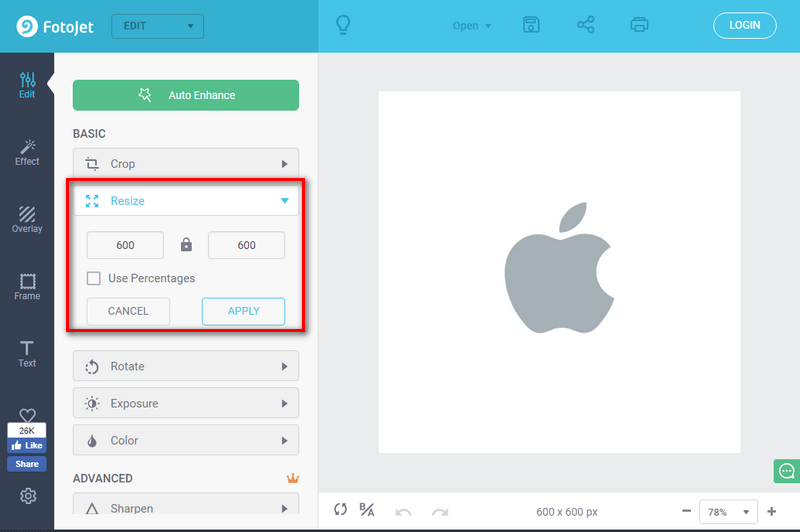Image resolution: width=800 pixels, height=532 pixels.
Task: Collapse the Resize panel
Action: [186, 201]
